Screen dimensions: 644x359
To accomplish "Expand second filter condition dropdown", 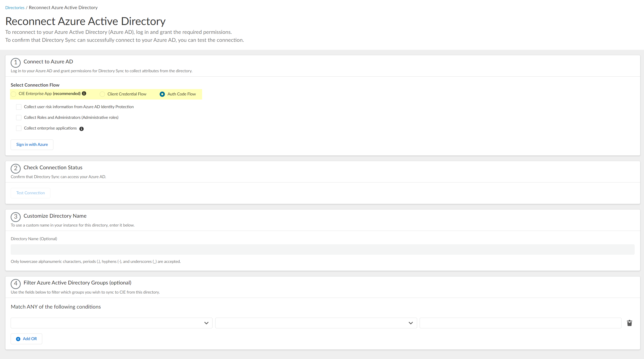I will coord(316,323).
